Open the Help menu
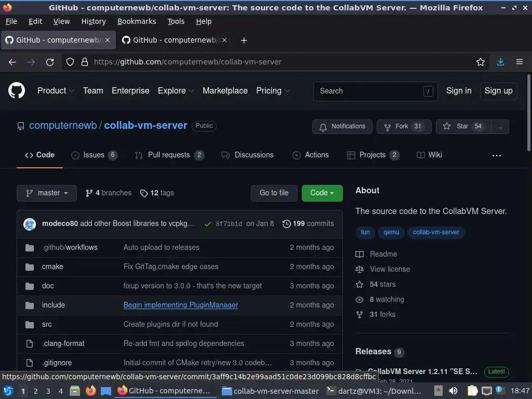This screenshot has height=399, width=532. [204, 21]
